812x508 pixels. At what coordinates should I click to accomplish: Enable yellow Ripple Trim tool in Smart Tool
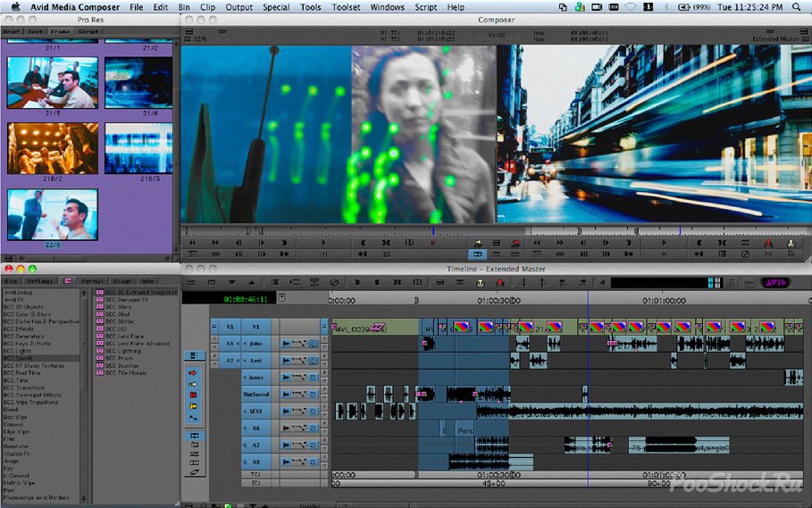pos(193,406)
